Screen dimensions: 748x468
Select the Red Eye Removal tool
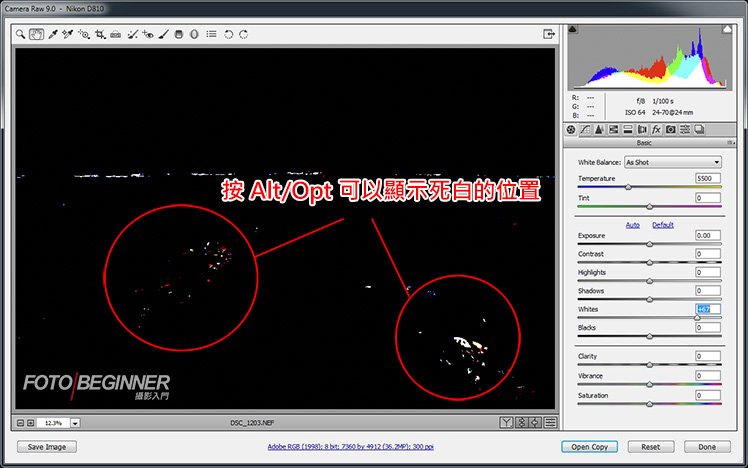coord(148,33)
